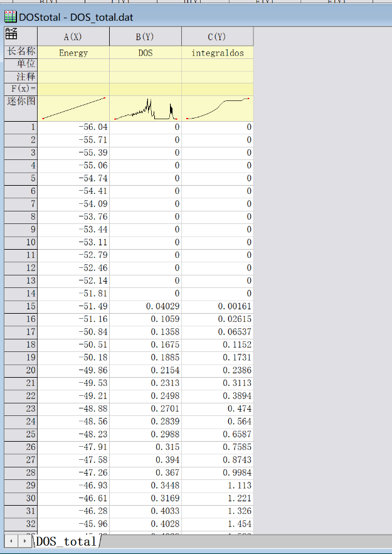Switch to the DOS_total sheet tab
This screenshot has width=392, height=554.
(66, 541)
